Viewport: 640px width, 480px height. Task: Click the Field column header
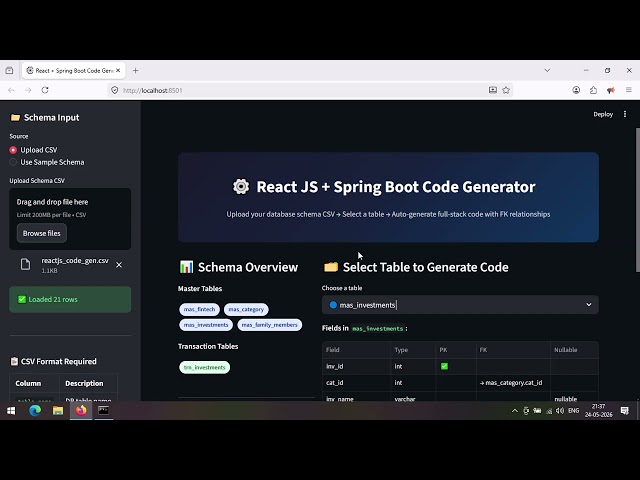(x=356, y=350)
